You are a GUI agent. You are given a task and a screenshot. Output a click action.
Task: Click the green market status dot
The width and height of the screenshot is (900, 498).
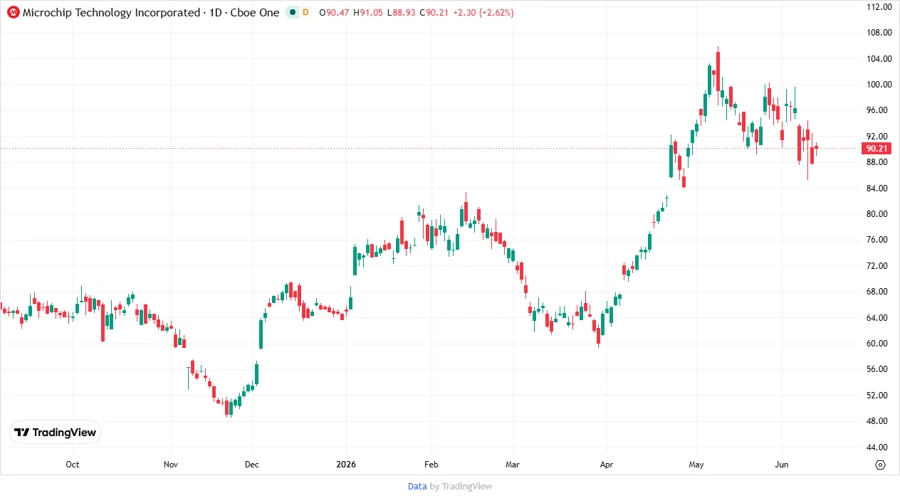pyautogui.click(x=292, y=12)
